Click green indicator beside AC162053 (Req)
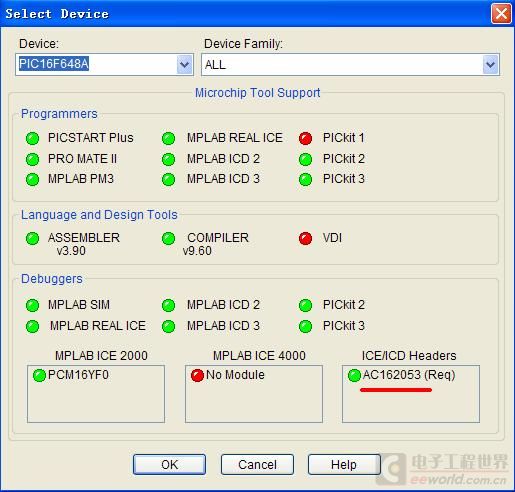This screenshot has width=515, height=492. tap(354, 375)
